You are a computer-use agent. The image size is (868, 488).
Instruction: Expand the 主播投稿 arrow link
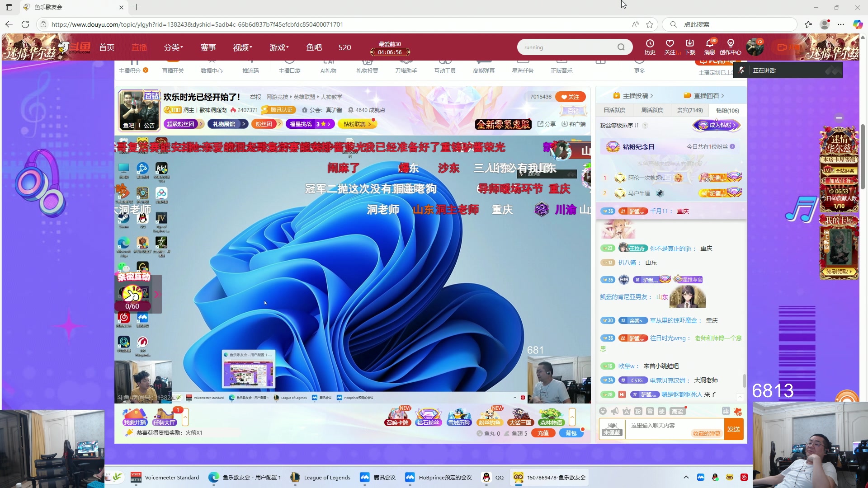click(633, 96)
